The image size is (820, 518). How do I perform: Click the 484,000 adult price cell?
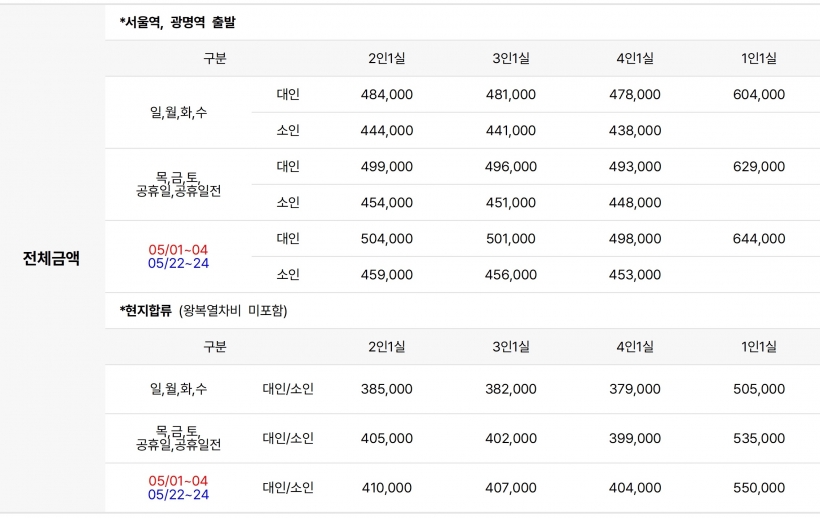(x=386, y=95)
